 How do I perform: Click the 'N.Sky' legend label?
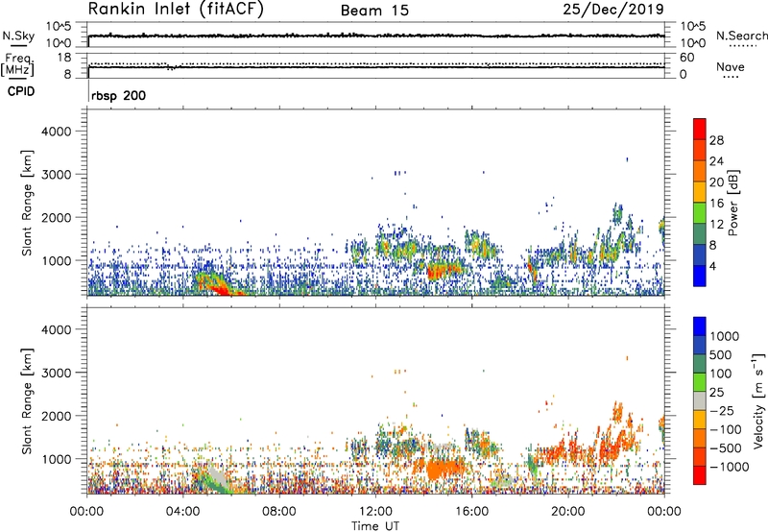tap(18, 36)
